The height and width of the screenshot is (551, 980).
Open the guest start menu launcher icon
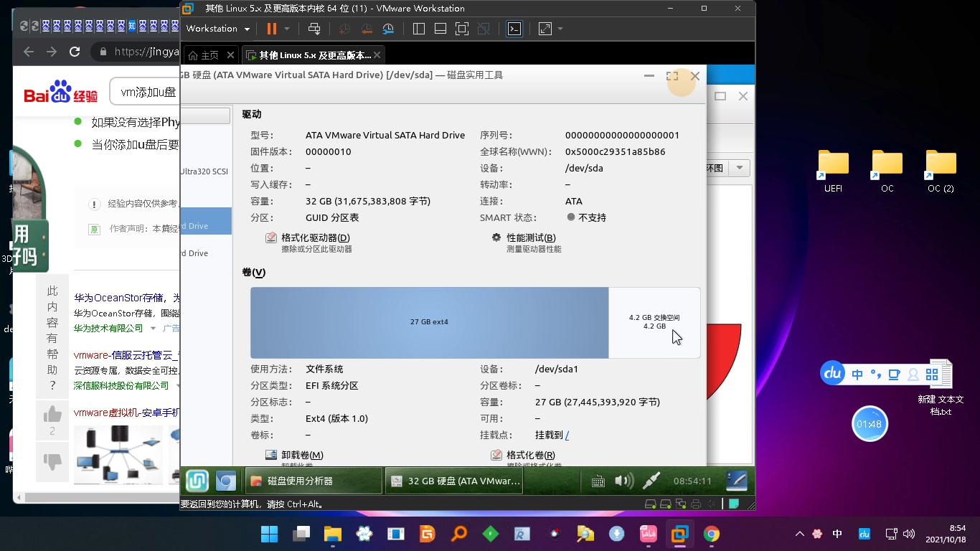[197, 481]
